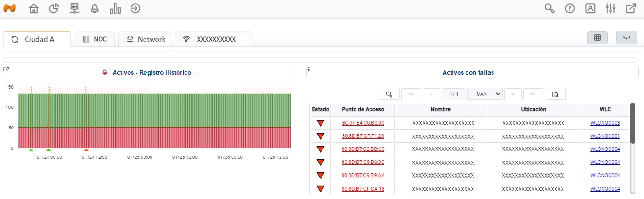The width and height of the screenshot is (644, 199).
Task: Expand the Activos Registro Histórico panel popout
Action: tap(6, 70)
